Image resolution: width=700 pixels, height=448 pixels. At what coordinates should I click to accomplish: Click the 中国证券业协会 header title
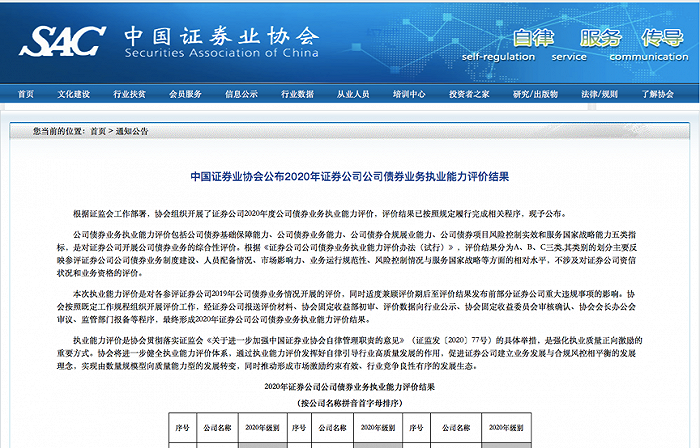click(x=222, y=35)
